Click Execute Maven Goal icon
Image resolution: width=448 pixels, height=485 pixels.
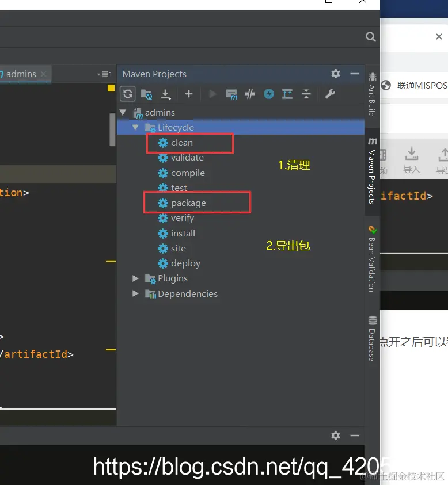[x=231, y=94]
